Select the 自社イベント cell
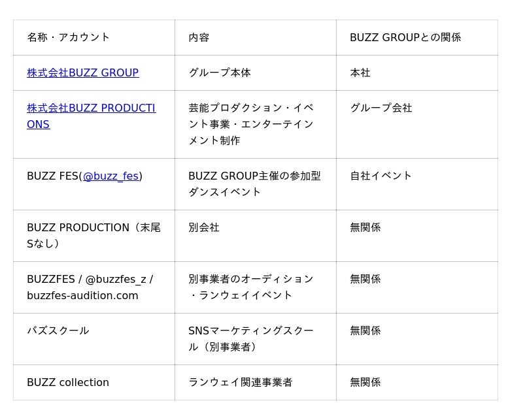 [381, 176]
